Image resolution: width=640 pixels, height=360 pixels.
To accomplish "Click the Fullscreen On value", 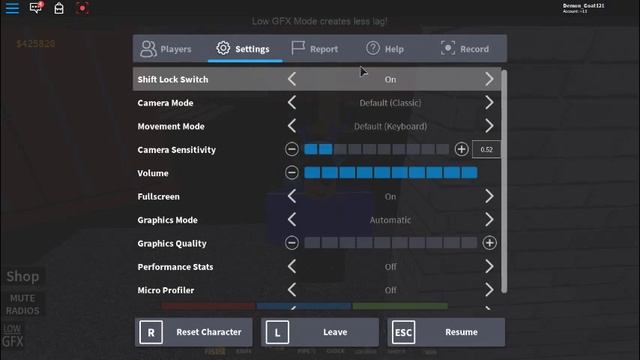I will (390, 197).
